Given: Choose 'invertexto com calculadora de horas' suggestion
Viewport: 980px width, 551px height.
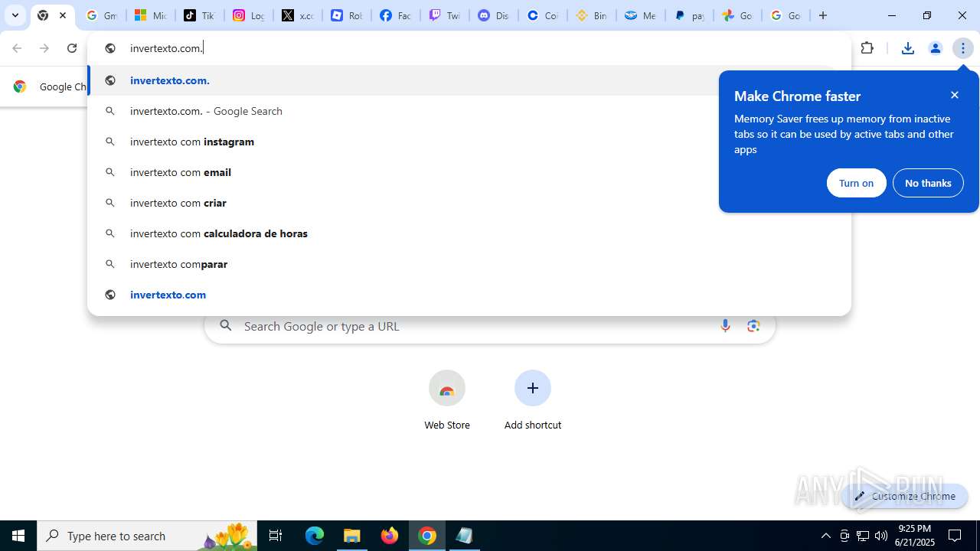Looking at the screenshot, I should (469, 233).
